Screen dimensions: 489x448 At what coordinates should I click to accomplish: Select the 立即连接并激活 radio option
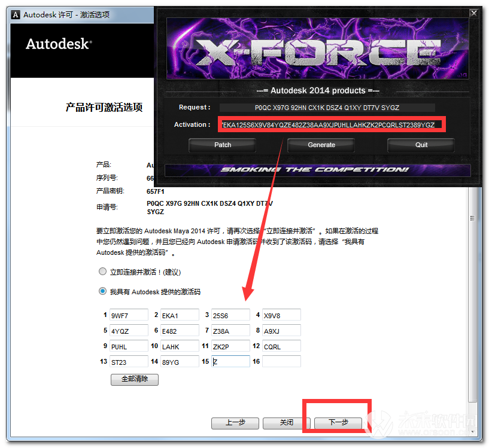(x=102, y=272)
